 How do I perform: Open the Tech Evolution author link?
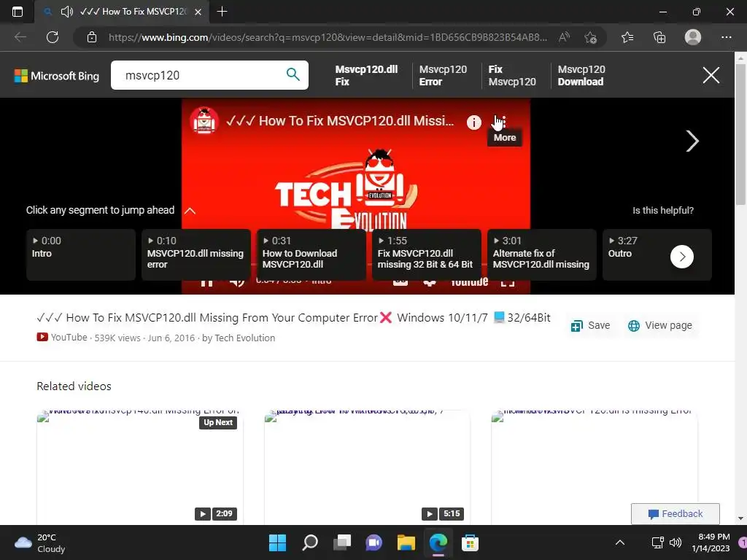(245, 338)
